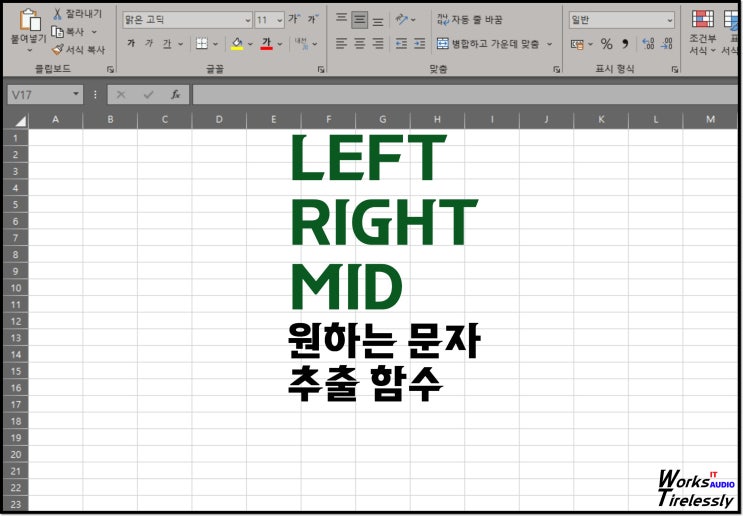Open borders dropdown arrow
Screen dimensions: 743x516
(x=215, y=44)
